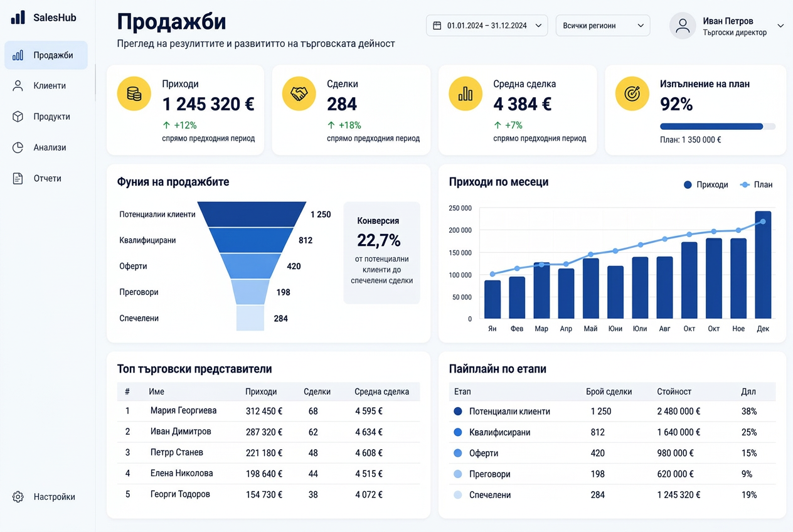Switch to Анализи in the sidebar
This screenshot has height=532, width=793.
tap(46, 147)
